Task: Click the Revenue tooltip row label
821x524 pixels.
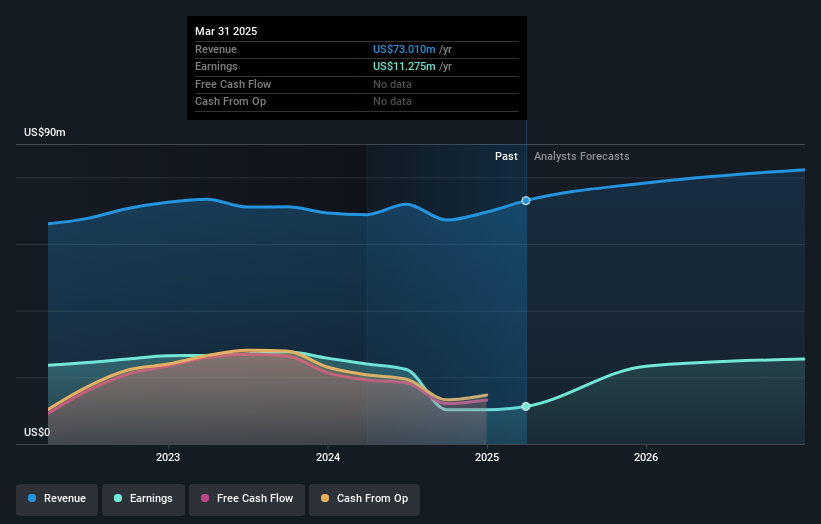Action: tap(216, 49)
